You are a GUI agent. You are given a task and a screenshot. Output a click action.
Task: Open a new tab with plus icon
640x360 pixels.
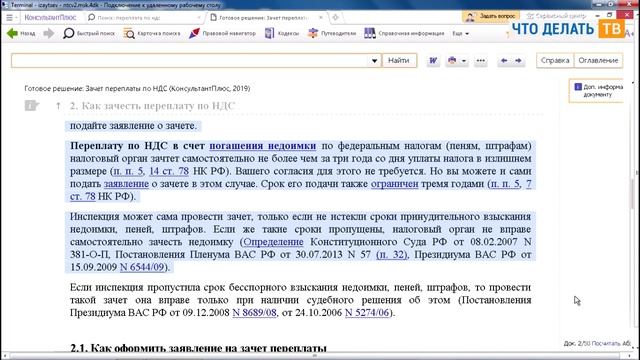335,18
